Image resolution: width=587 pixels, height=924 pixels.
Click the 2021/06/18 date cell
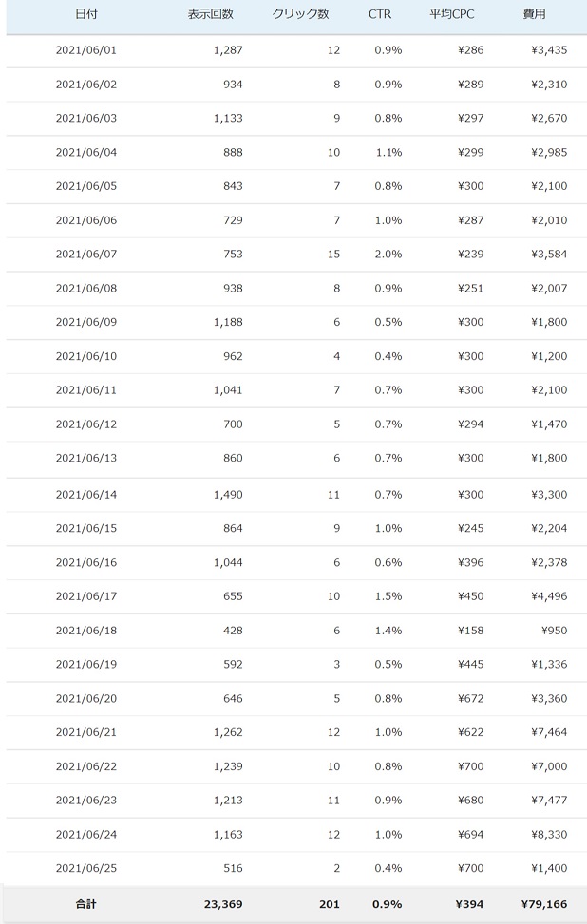click(86, 631)
